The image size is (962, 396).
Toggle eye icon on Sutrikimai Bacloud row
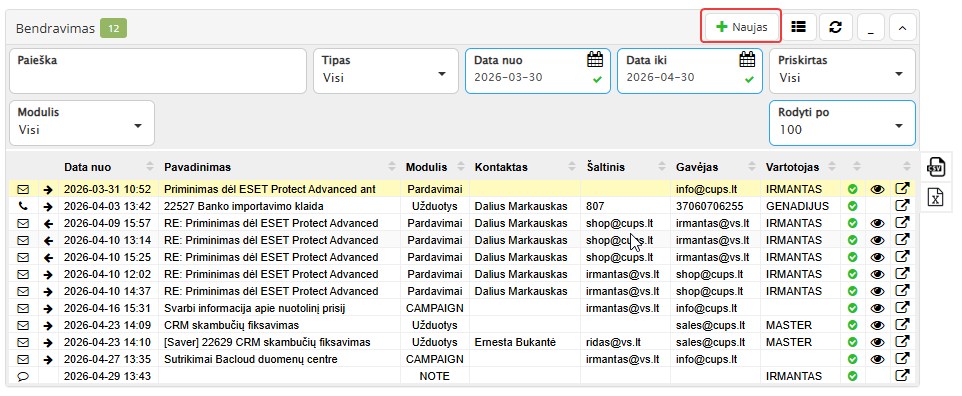[877, 359]
